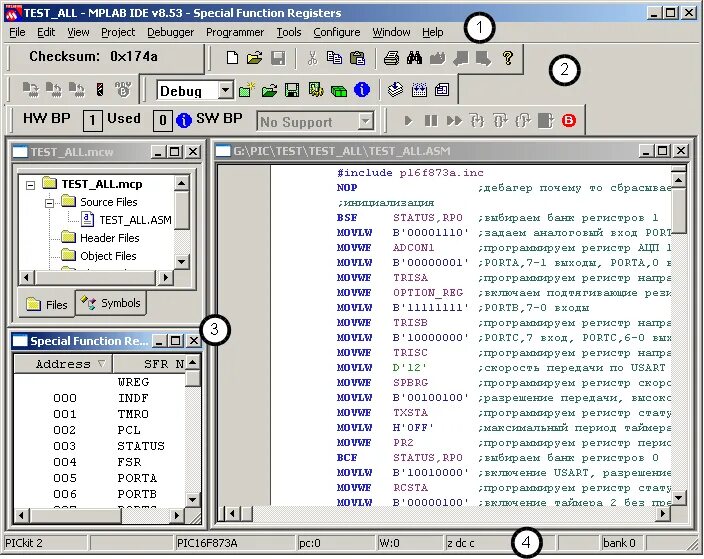The width and height of the screenshot is (704, 559).
Task: Click the blue info icon beside SW BP
Action: click(x=184, y=121)
